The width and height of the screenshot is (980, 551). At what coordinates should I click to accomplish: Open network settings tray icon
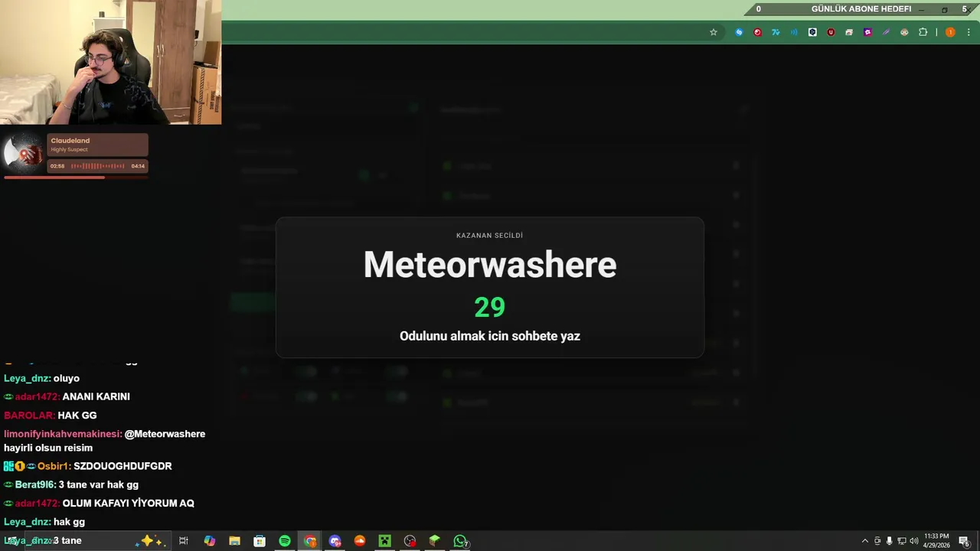click(901, 541)
